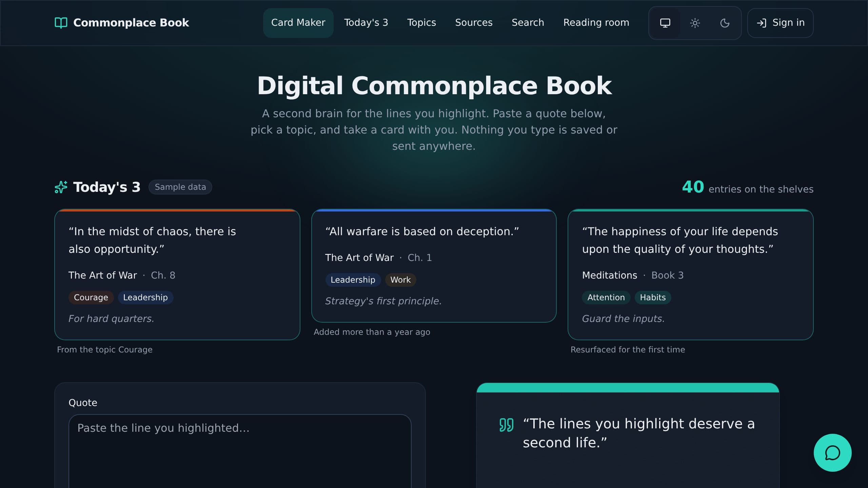Click the 40 entries on the shelves counter
868x488 pixels.
click(748, 187)
